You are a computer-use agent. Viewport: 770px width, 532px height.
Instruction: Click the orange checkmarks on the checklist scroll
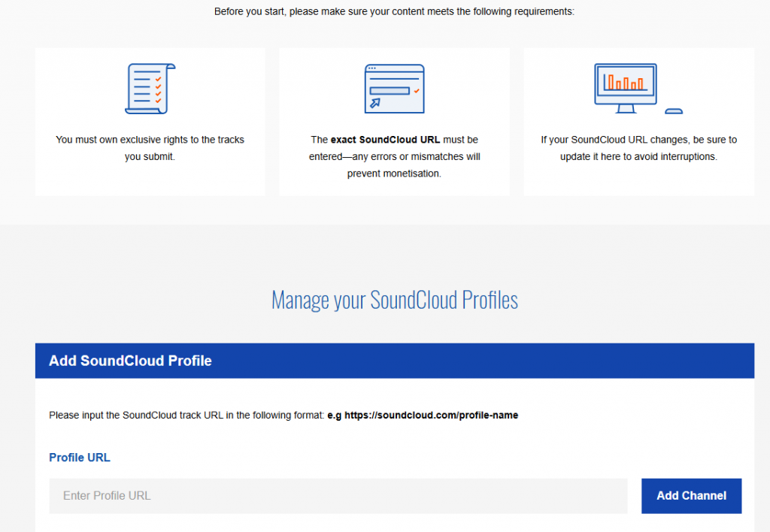point(158,89)
